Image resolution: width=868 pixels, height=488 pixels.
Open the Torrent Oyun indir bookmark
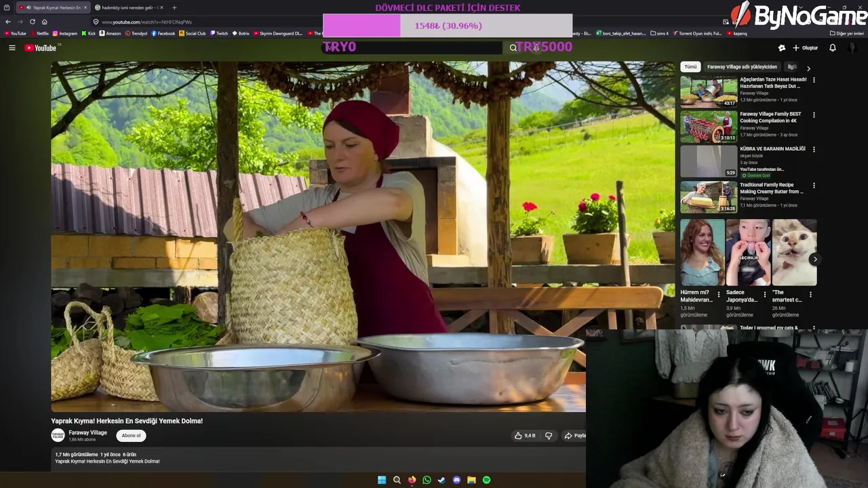[697, 33]
